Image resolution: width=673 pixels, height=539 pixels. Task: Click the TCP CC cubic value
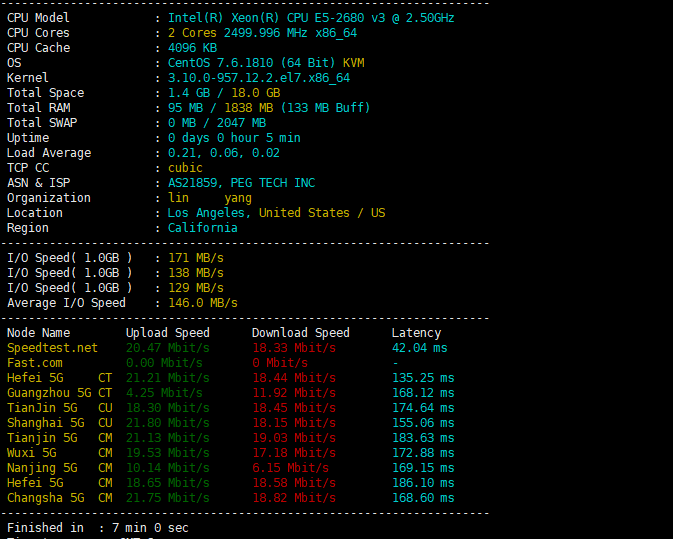pos(185,168)
